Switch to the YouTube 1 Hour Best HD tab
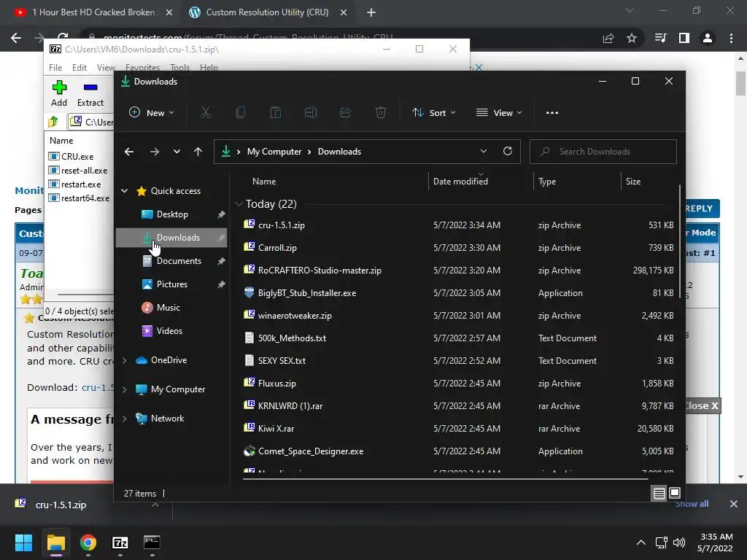747x560 pixels. (x=93, y=12)
